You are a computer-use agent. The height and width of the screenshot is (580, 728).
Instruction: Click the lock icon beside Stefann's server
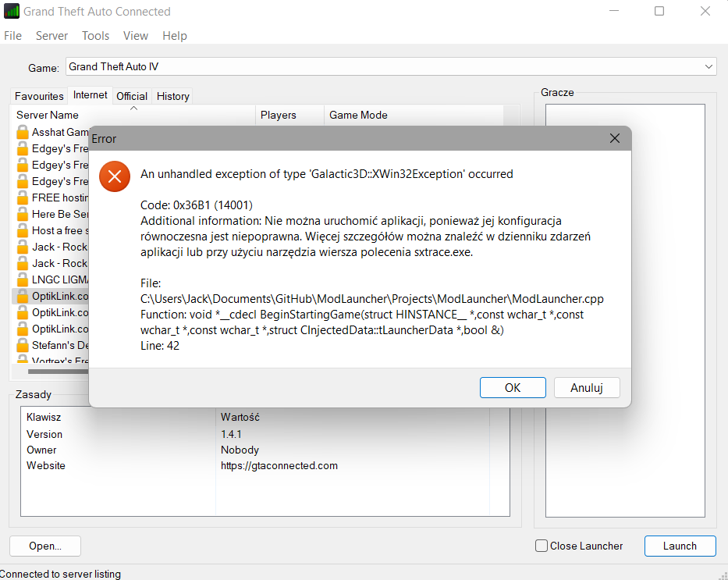23,344
